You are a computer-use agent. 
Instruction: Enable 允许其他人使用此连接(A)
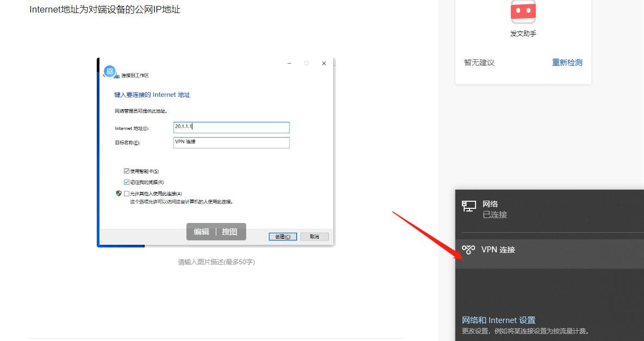(127, 193)
